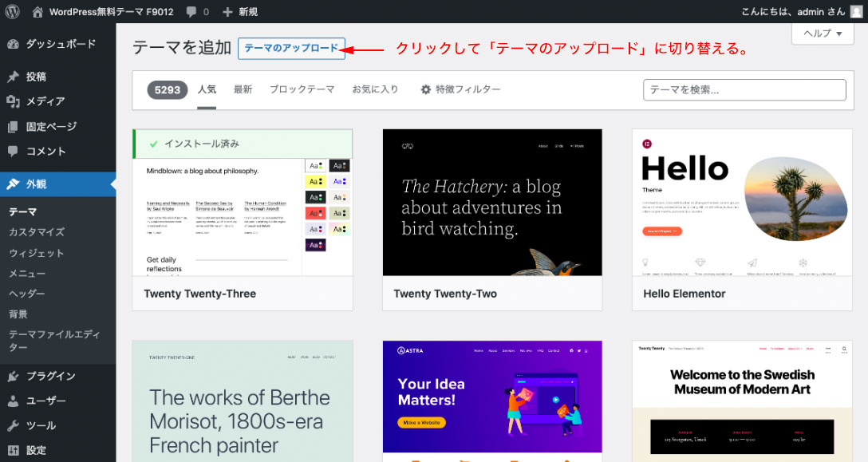Image resolution: width=868 pixels, height=462 pixels.
Task: Select the 最新 tab
Action: coord(243,89)
